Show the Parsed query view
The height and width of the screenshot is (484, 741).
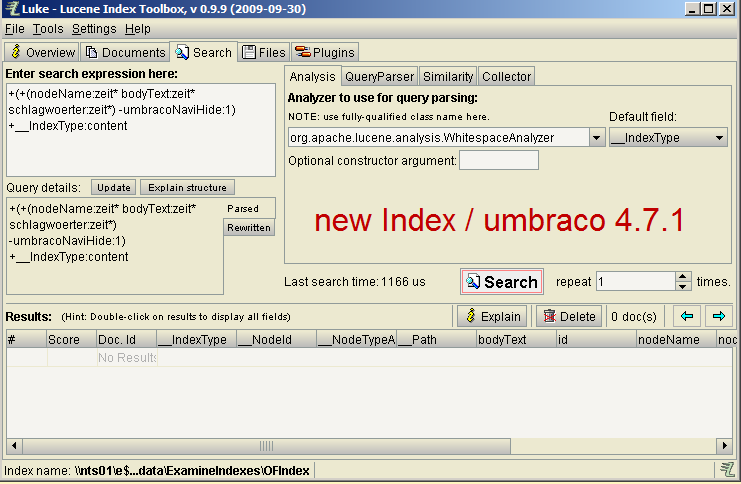coord(249,208)
